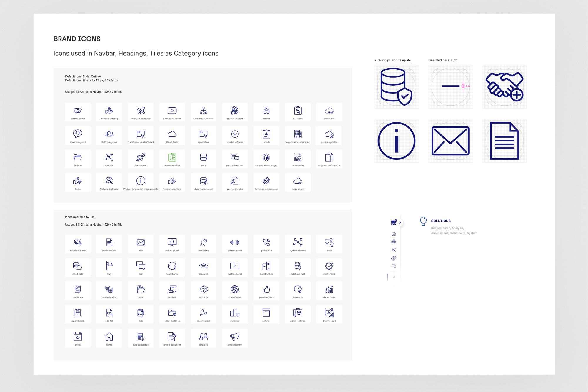Select the Interface-discovery icon tile
Screen dimensions: 588x392
(x=141, y=112)
